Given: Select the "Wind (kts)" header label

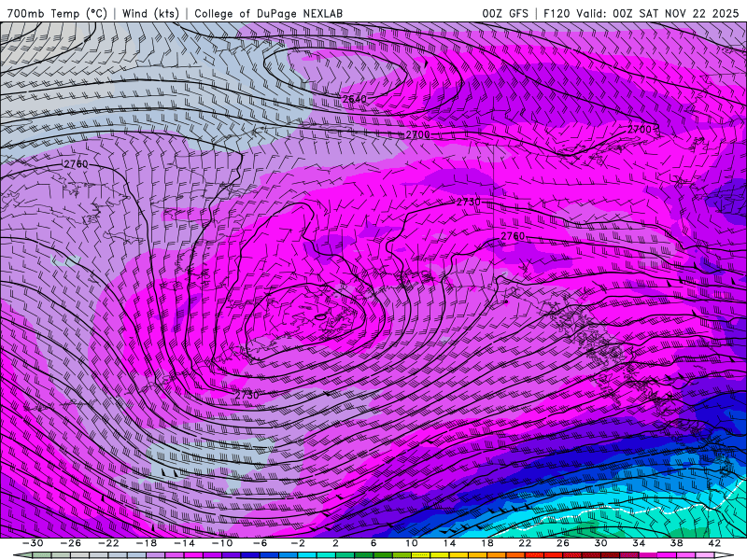Looking at the screenshot, I should point(151,13).
